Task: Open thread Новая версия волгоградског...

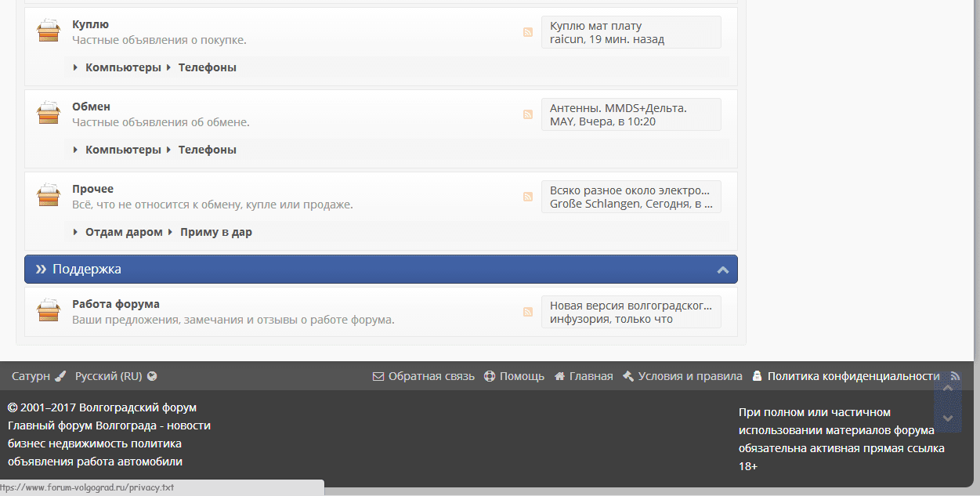Action: coord(631,306)
